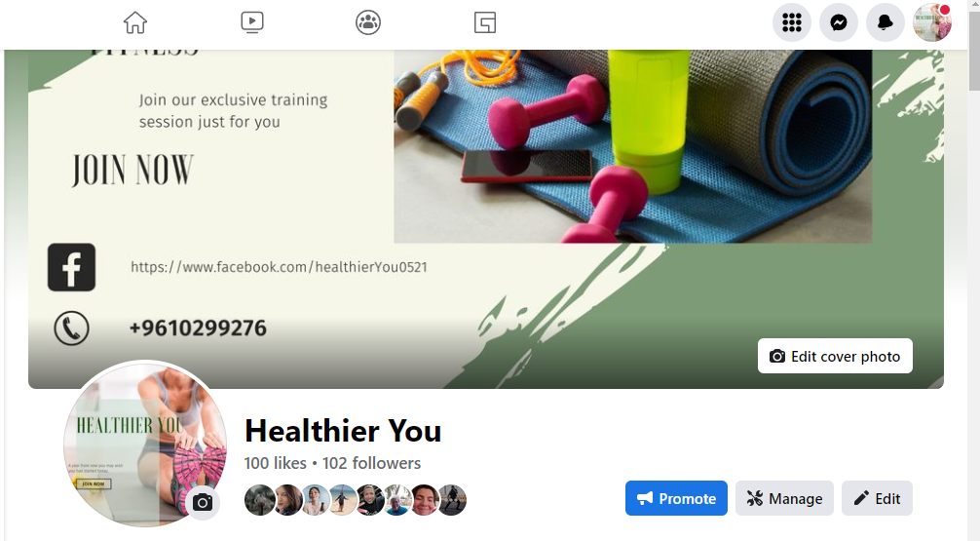Open the Messenger chat icon
Screen dimensions: 980x541
839,22
